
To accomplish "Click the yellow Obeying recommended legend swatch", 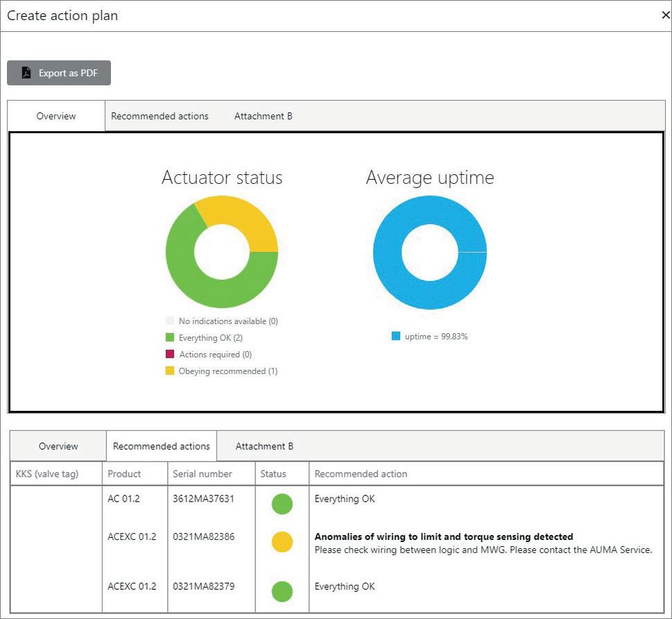I will pos(170,371).
